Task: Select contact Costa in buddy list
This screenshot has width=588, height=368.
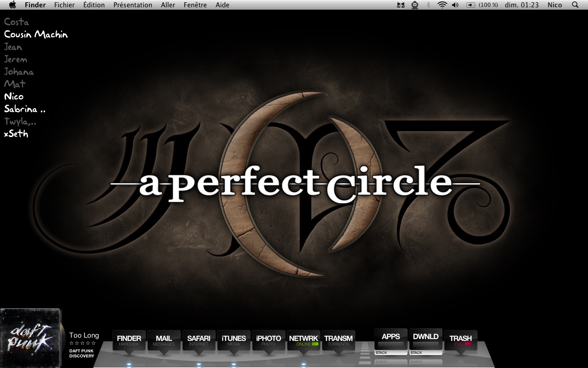Action: pyautogui.click(x=16, y=22)
